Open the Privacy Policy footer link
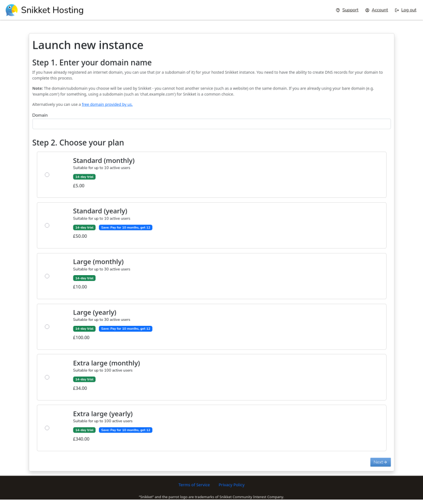The width and height of the screenshot is (423, 504). coord(231,485)
